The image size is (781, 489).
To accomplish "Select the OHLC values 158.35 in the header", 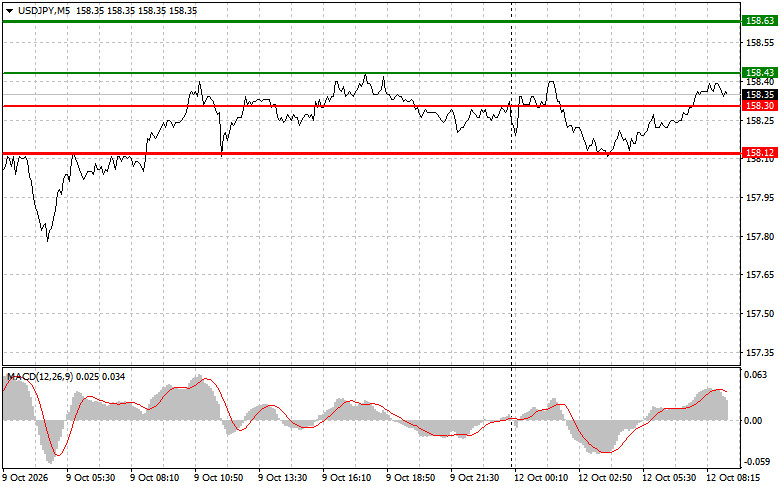I will (136, 10).
